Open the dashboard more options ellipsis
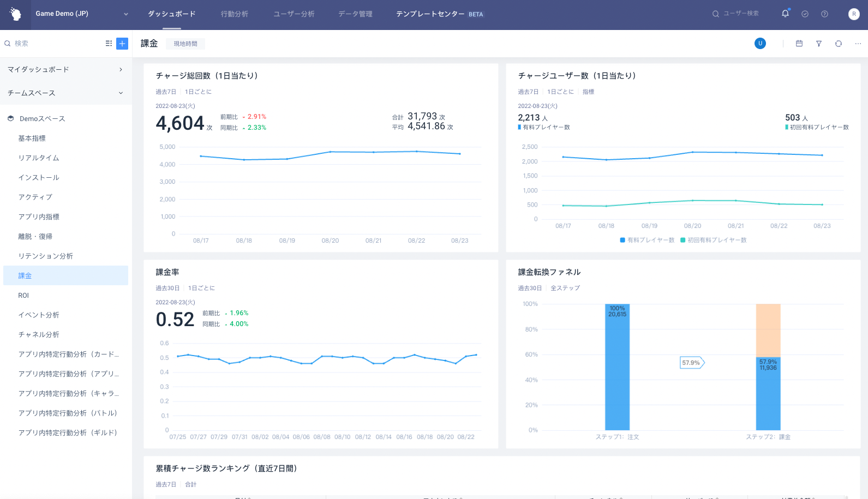This screenshot has width=868, height=499. (858, 44)
